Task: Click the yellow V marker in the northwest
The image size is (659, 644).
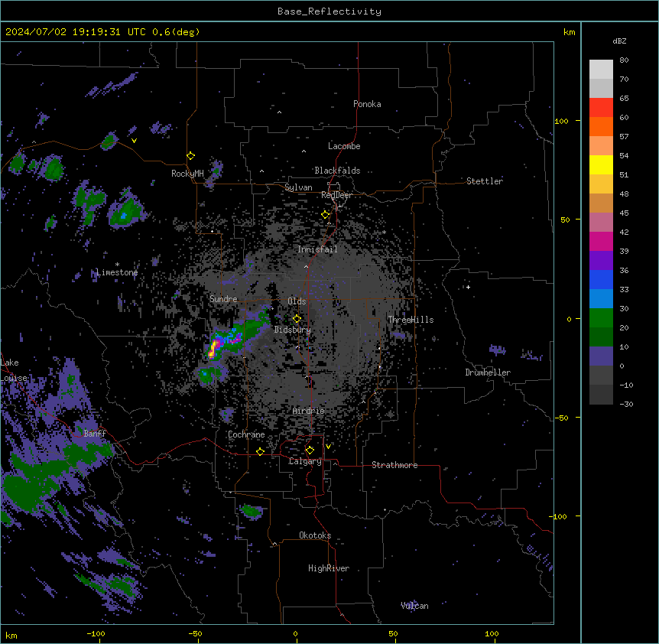Action: [134, 141]
